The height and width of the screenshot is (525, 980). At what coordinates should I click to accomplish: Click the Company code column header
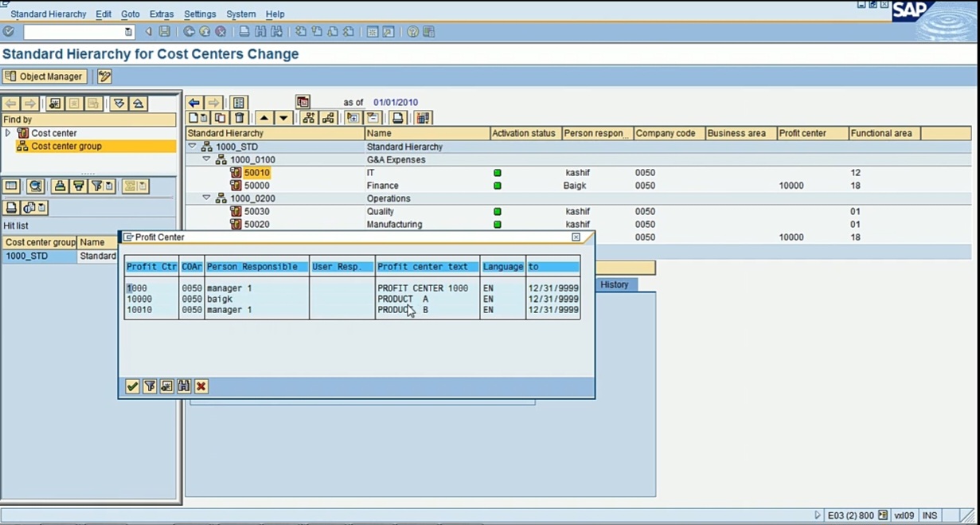[x=669, y=134]
